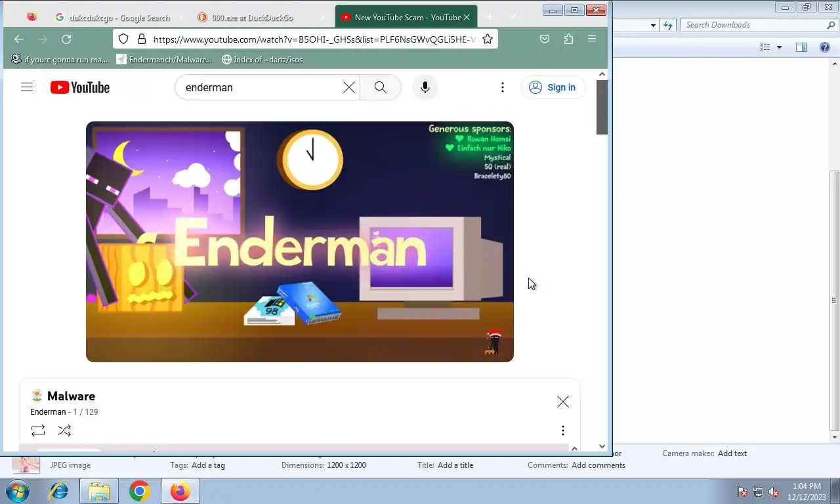Select 'New YouTube Scam - YouTube' tab
This screenshot has height=504, width=840.
pos(407,17)
